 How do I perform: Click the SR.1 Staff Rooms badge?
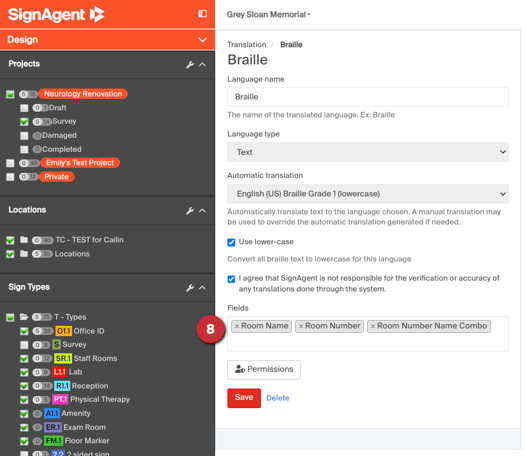pyautogui.click(x=63, y=358)
